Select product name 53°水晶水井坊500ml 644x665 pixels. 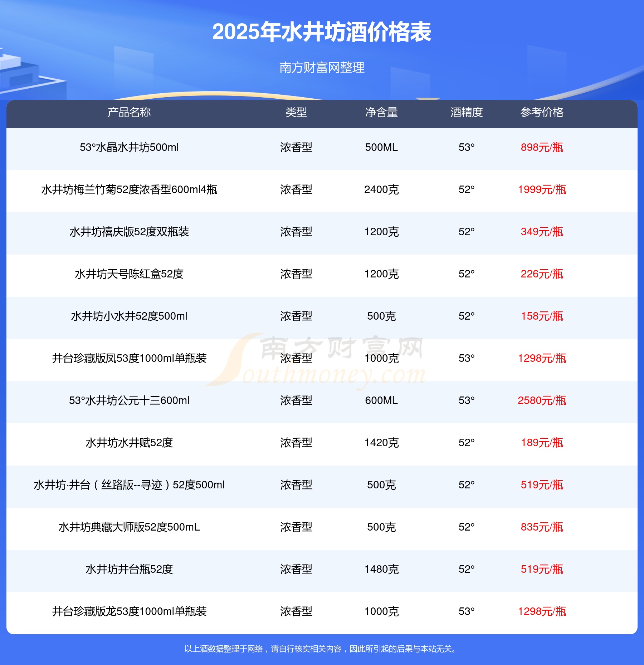[129, 147]
